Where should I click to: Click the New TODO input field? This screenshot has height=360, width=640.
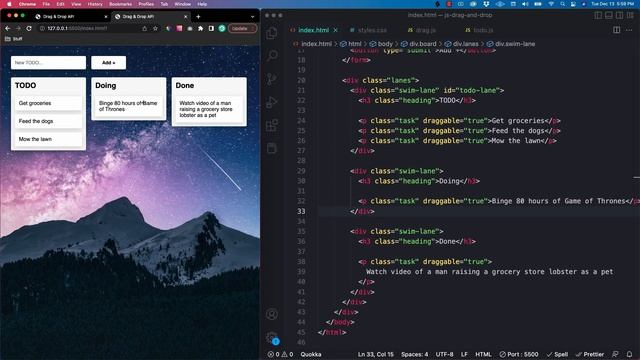(x=49, y=63)
